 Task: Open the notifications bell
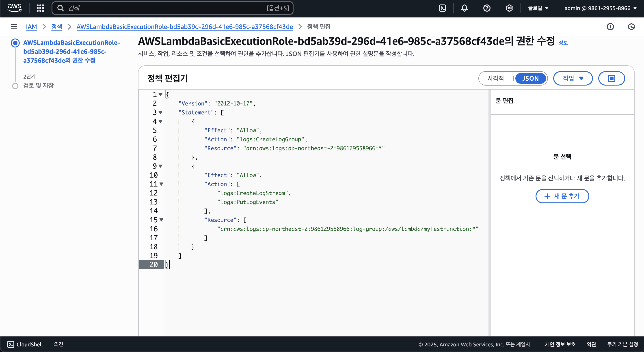464,8
